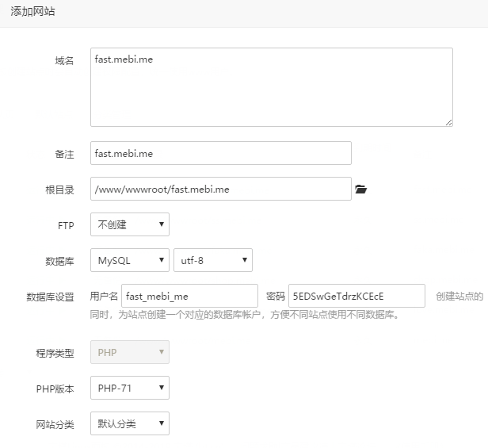The width and height of the screenshot is (488, 448).
Task: Click the folder icon to browse root directory
Action: pos(361,190)
